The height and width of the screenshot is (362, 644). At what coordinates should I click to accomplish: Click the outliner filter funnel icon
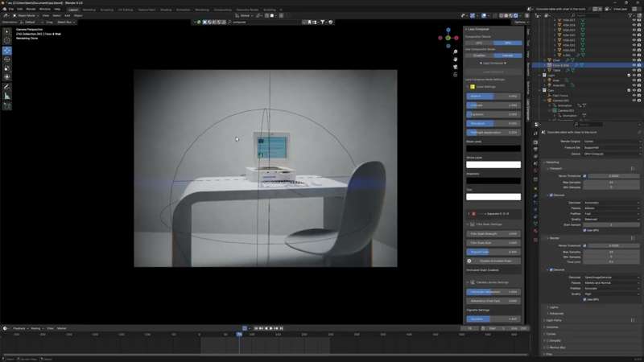pos(630,15)
